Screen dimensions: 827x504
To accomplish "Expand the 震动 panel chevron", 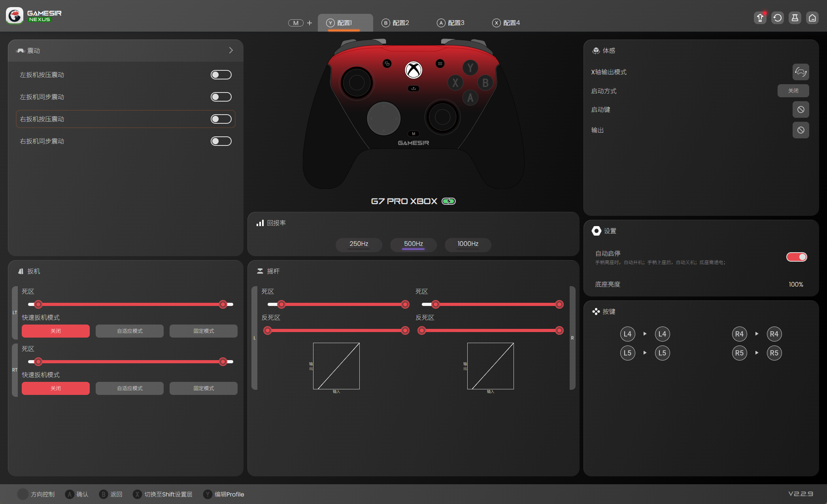I will [231, 51].
